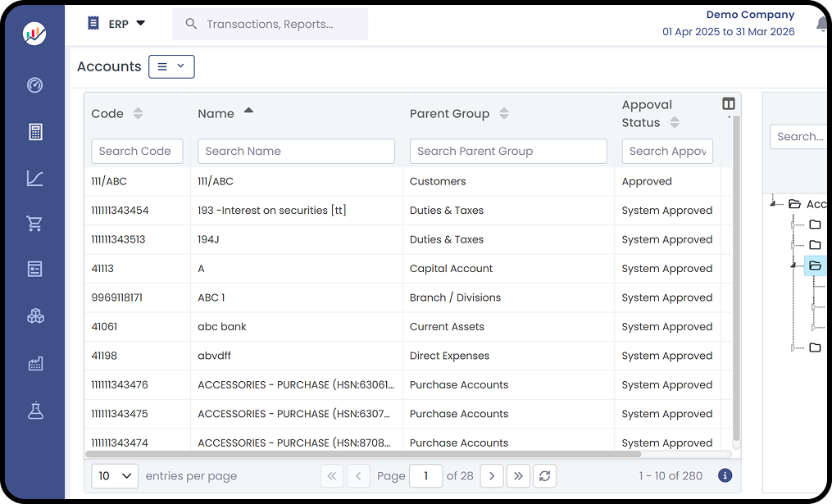Collapse the highlighted folder in the account tree
Viewport: 832px width, 504px height.
coord(815,265)
